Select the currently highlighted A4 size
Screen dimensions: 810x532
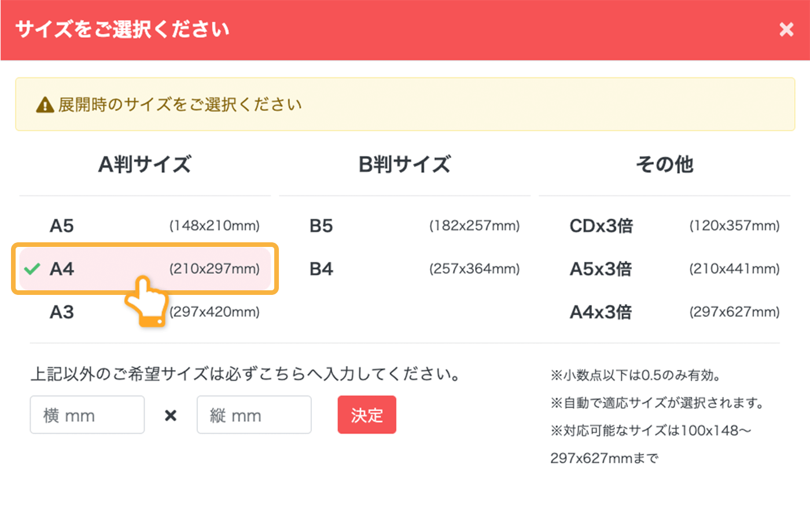pyautogui.click(x=145, y=269)
